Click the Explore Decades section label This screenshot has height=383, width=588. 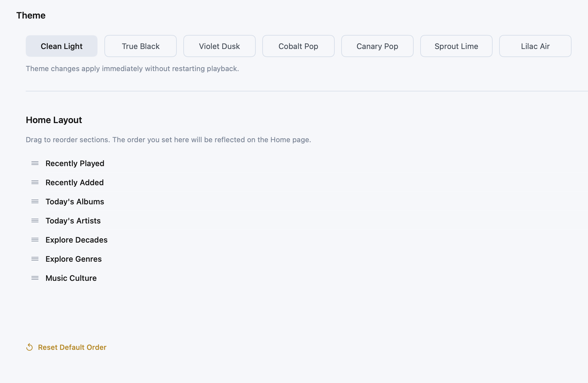(x=77, y=240)
